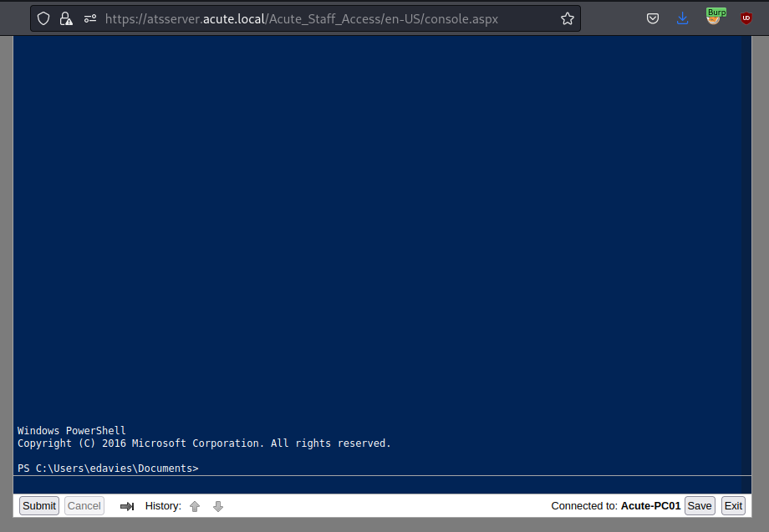Save the console session
Screen dimensions: 769x532
[x=699, y=505]
